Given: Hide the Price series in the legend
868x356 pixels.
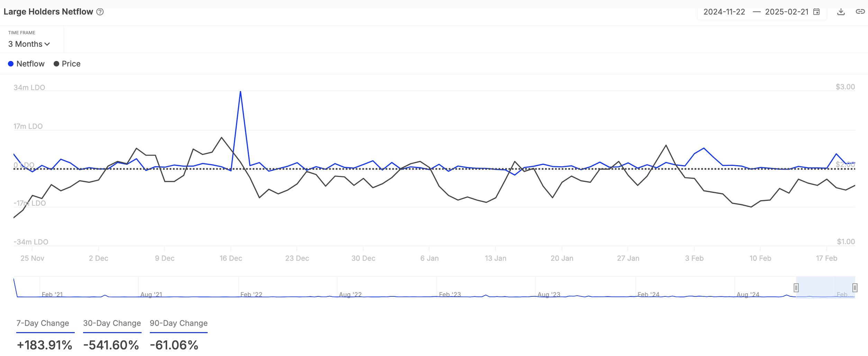Looking at the screenshot, I should pos(67,64).
